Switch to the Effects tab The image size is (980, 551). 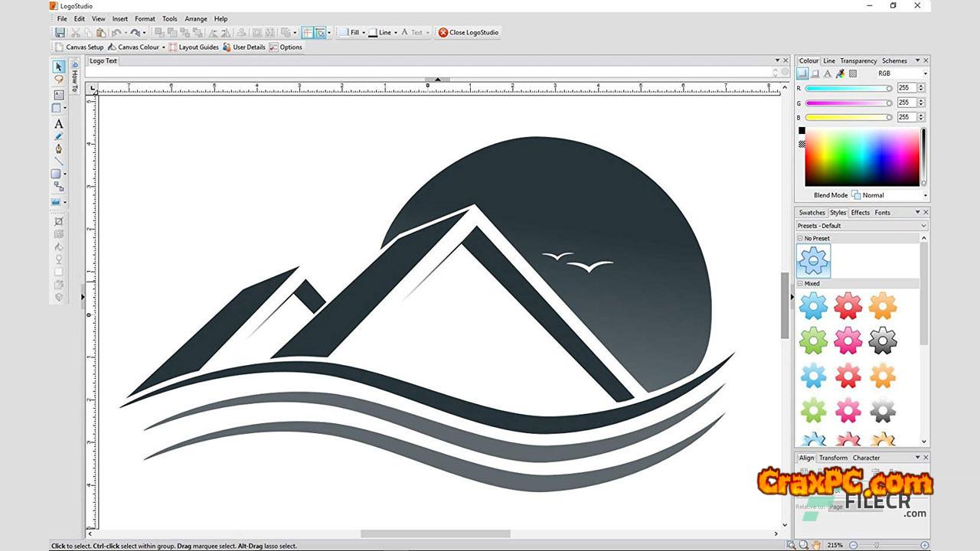pos(860,213)
